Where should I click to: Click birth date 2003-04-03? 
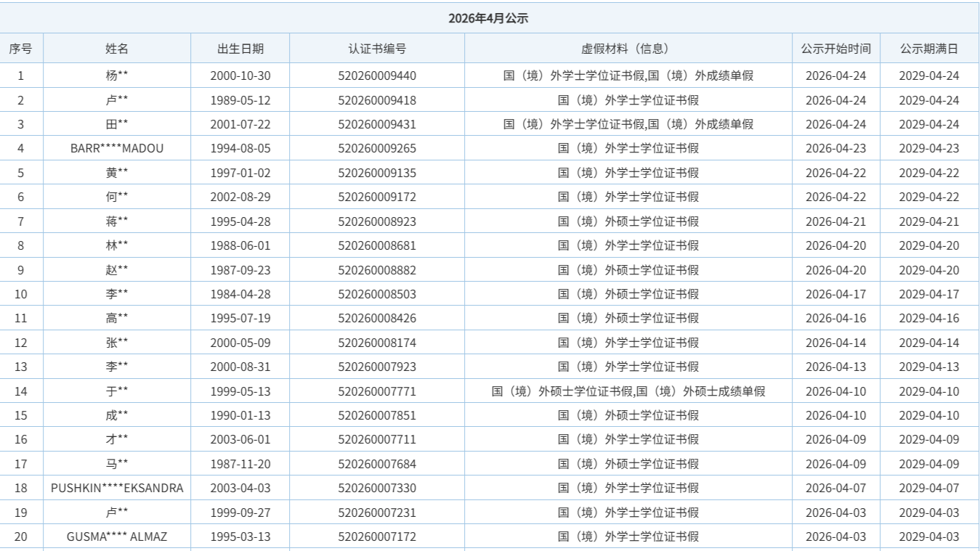[x=240, y=489]
